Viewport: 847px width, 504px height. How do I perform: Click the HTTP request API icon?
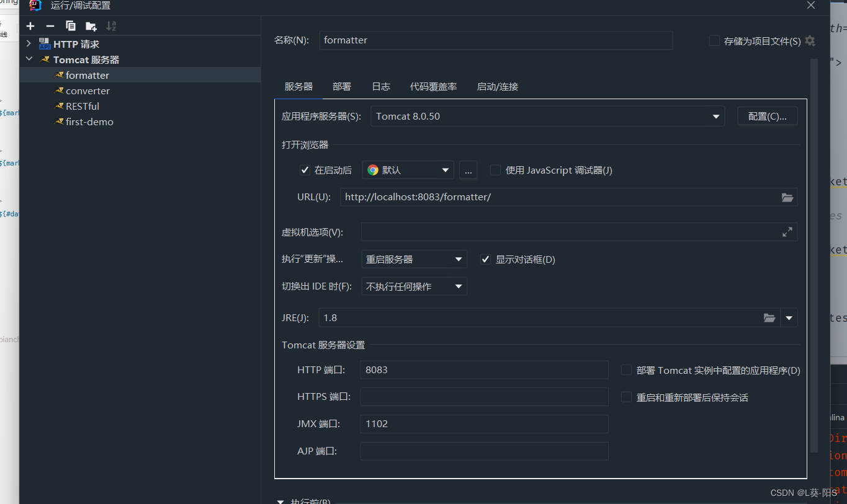coord(45,44)
